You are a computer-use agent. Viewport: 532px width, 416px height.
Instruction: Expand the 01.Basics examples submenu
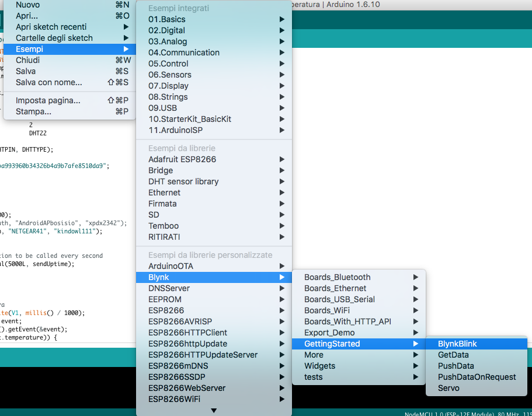167,19
